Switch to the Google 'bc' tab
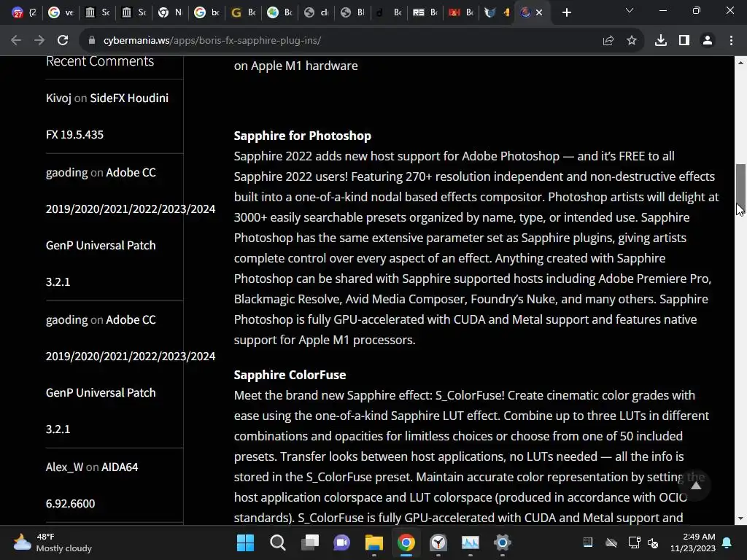The width and height of the screenshot is (747, 560). tap(206, 13)
